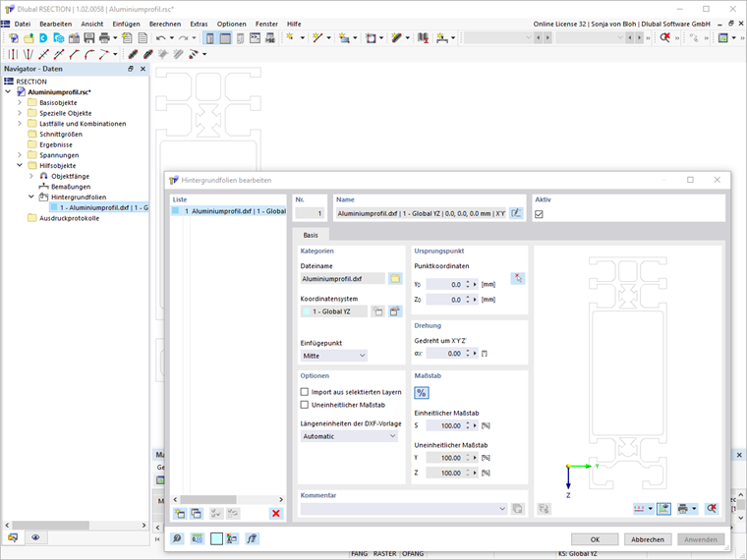The height and width of the screenshot is (560, 747).
Task: Open the Kommentar dropdown
Action: point(404,509)
